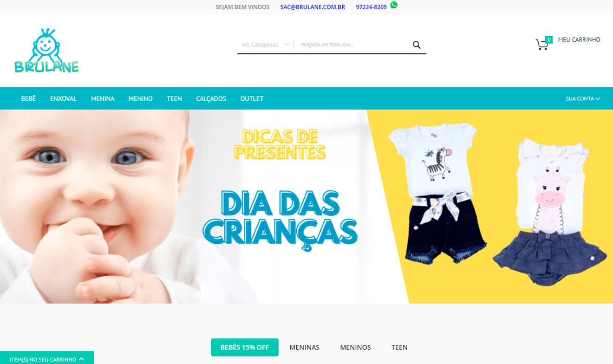Click the up chevron on cart items bar
This screenshot has height=364, width=613.
click(x=82, y=359)
